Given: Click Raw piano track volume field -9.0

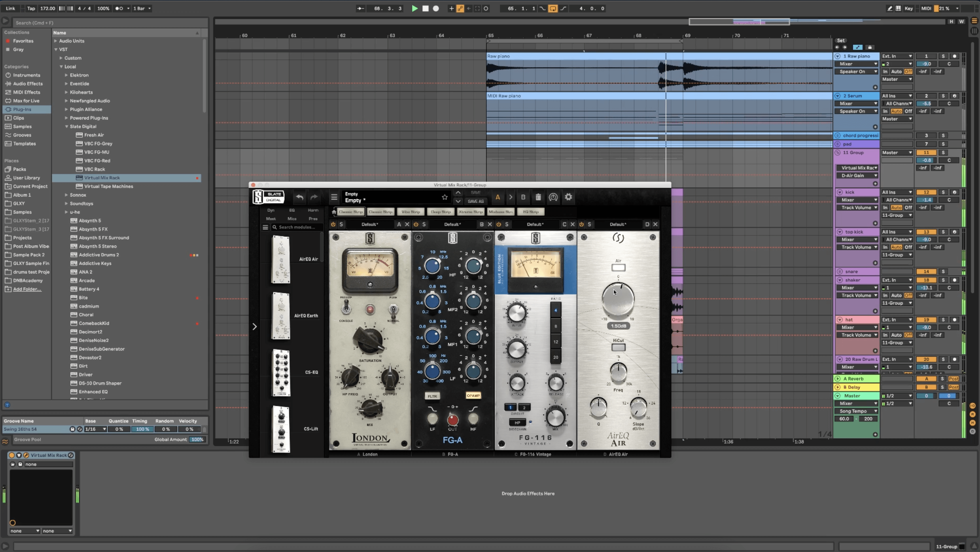Looking at the screenshot, I should tap(926, 64).
